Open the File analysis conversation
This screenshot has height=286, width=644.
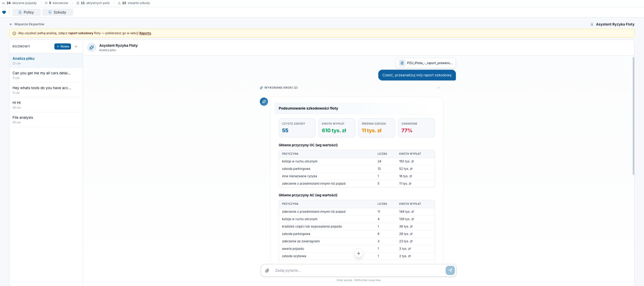46,120
